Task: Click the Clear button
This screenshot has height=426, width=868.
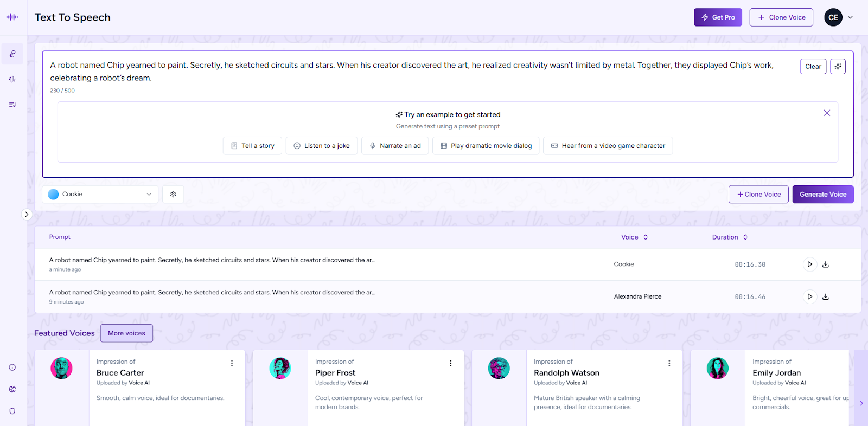Action: pos(813,67)
